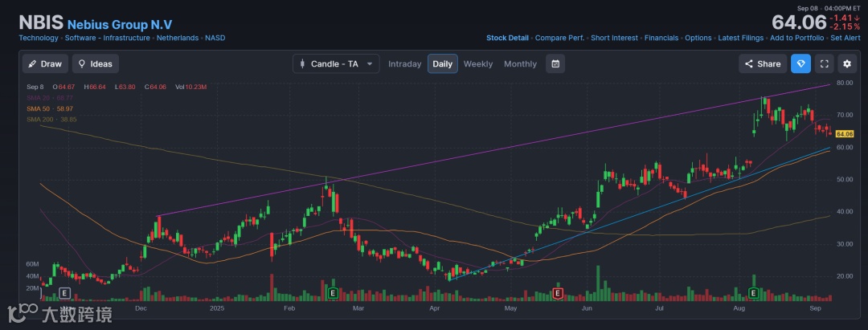Click the large 64.06 last price
Viewport: 868px width, 330px height.
coord(798,22)
